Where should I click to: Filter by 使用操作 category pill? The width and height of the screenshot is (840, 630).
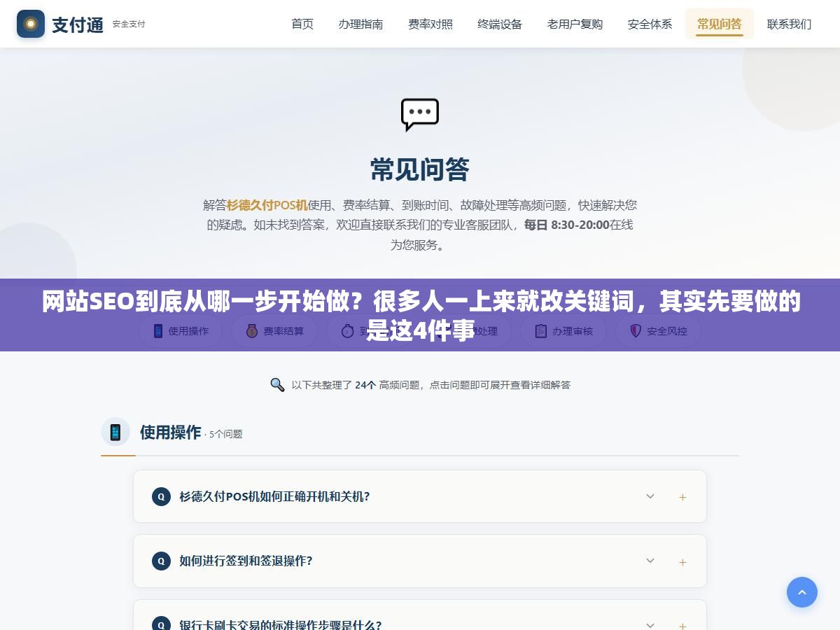pyautogui.click(x=181, y=331)
